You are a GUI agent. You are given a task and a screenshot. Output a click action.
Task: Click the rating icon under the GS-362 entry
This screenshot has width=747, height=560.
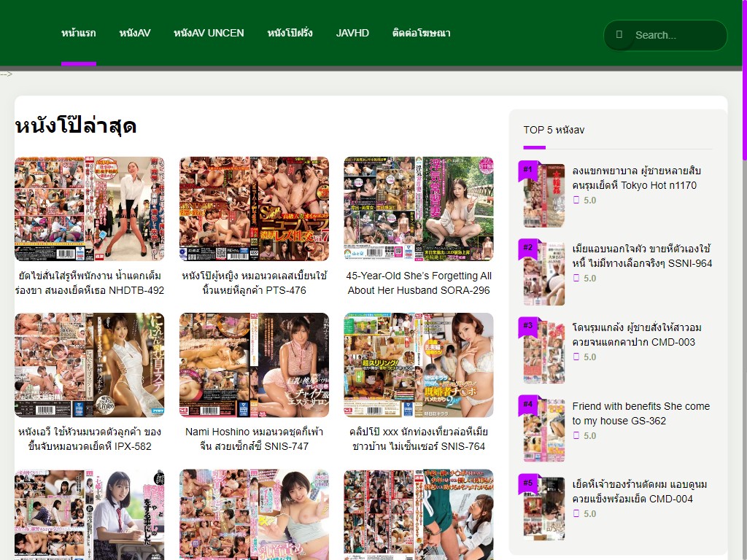(576, 436)
